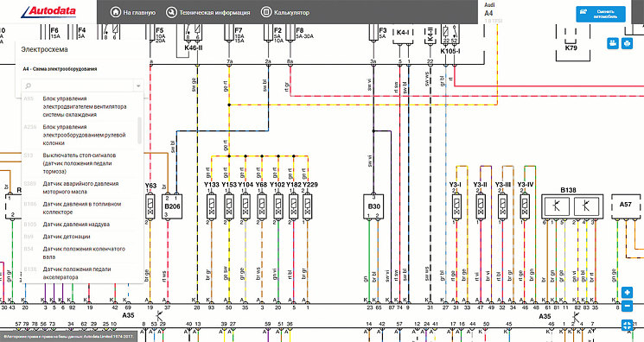Open the component search dropdown arrow
The width and height of the screenshot is (644, 342).
click(138, 85)
